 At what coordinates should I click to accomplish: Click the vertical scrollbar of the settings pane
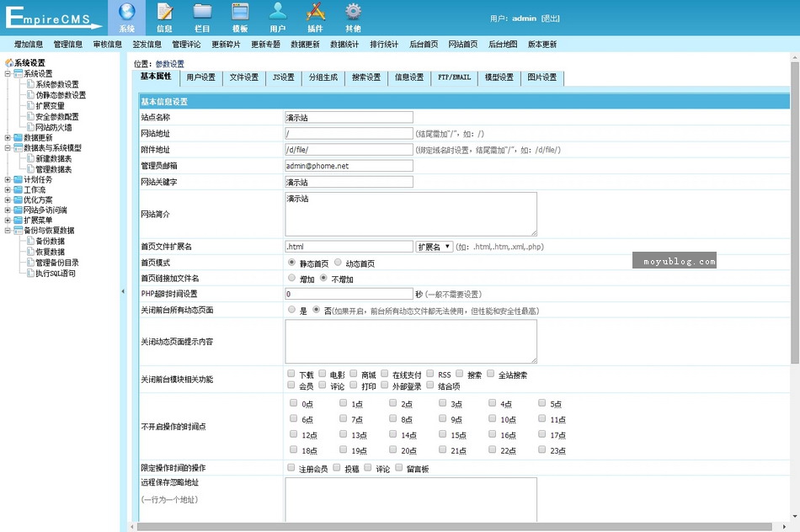click(794, 213)
